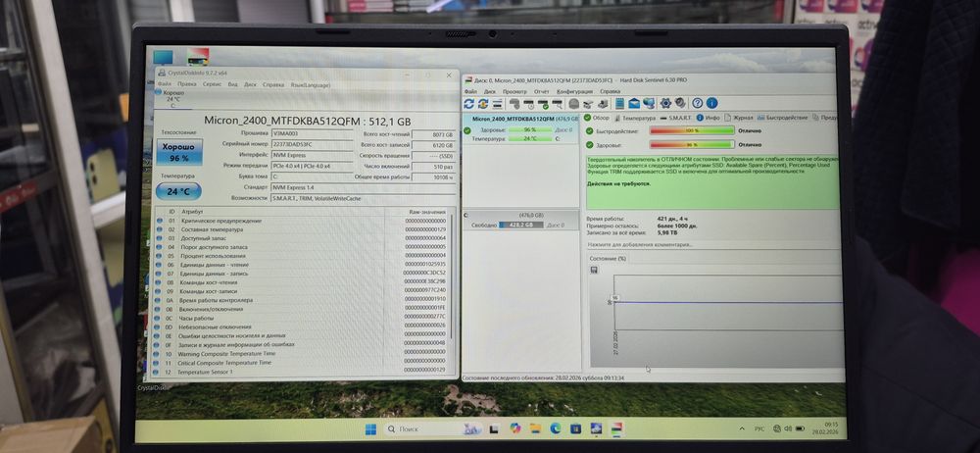Click the blue info 'i' toolbar icon

pos(711,103)
